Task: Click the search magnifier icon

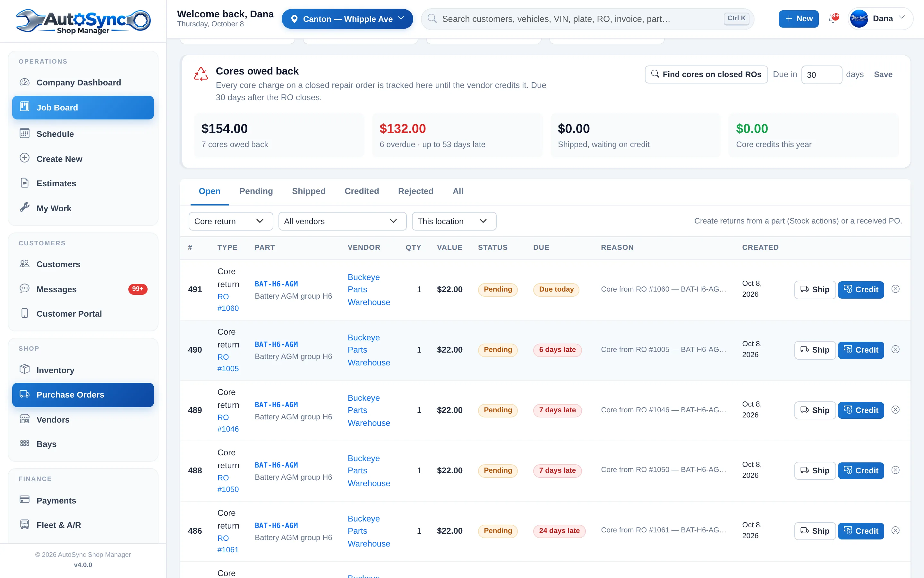Action: (x=432, y=19)
